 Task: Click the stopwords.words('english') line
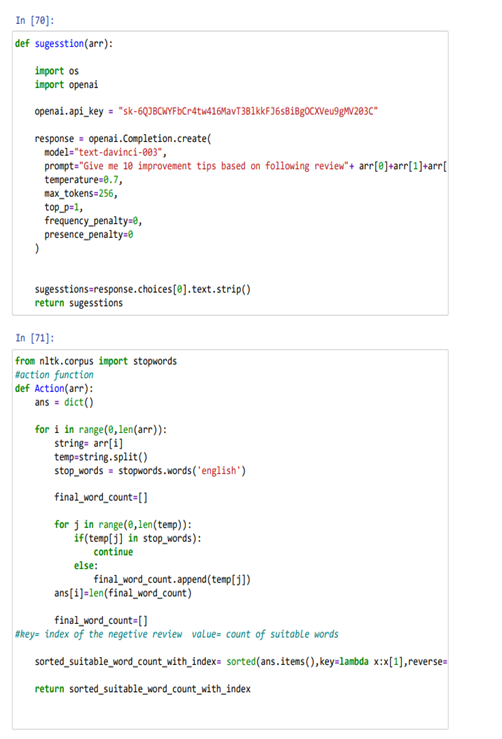point(150,471)
